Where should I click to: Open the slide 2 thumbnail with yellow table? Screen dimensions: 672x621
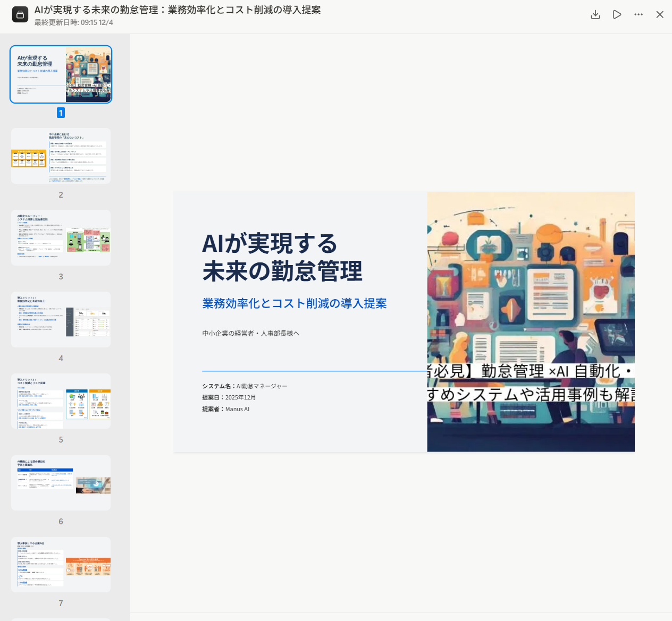(x=61, y=156)
